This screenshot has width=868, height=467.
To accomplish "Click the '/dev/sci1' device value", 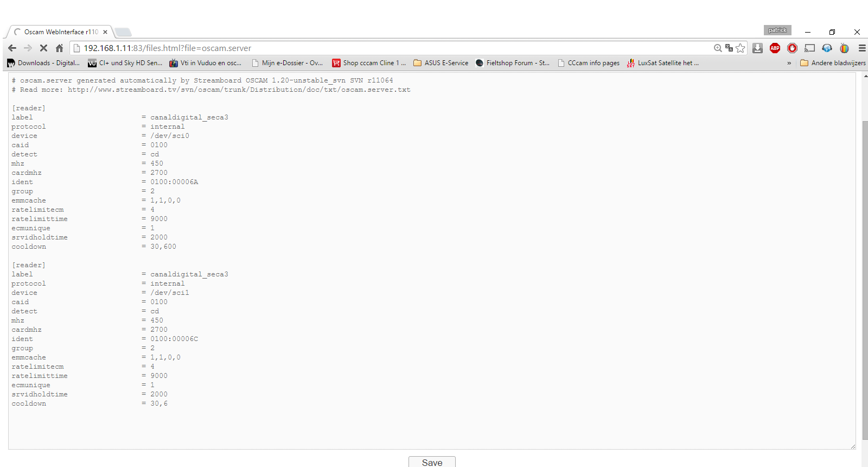I will [x=170, y=293].
